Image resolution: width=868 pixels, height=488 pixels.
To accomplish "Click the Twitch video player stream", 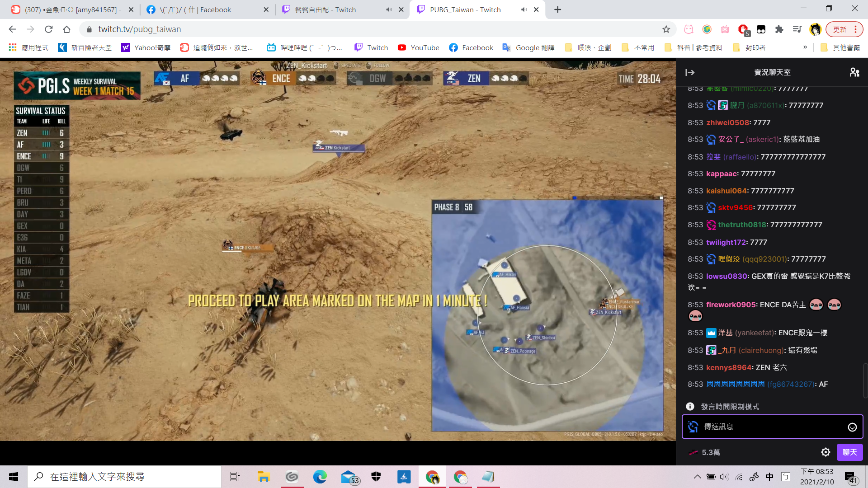I will [x=338, y=250].
